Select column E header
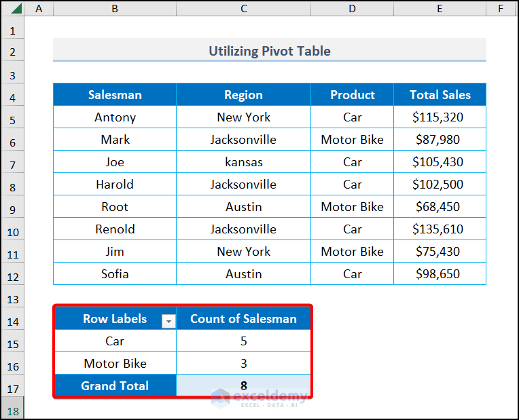 pos(440,9)
